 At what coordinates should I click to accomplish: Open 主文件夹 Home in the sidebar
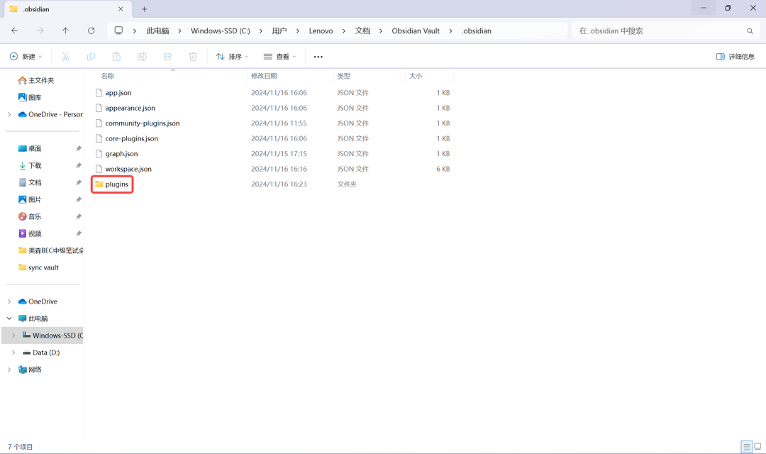click(x=36, y=80)
